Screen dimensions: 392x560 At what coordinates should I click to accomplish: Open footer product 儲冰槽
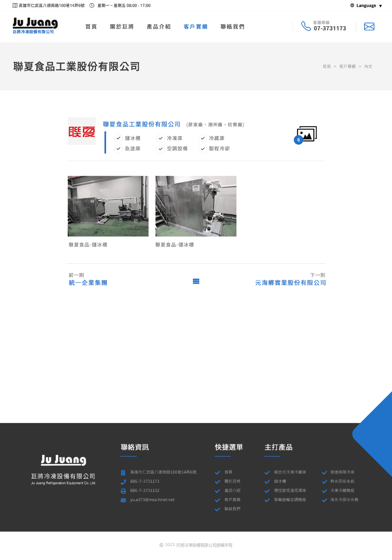(x=280, y=481)
